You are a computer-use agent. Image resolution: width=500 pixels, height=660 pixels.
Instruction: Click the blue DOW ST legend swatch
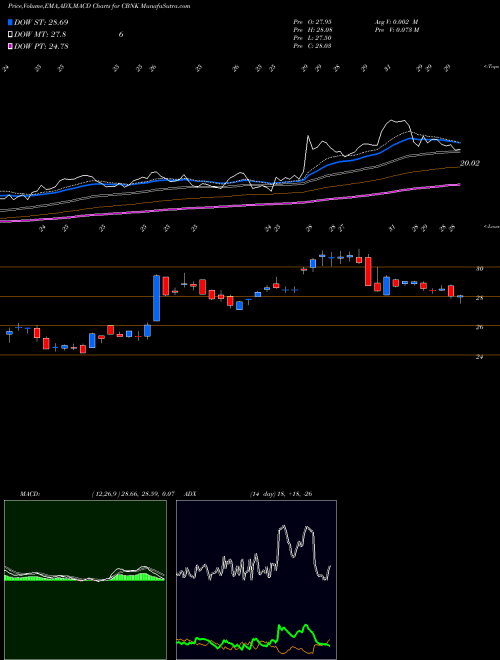10,22
